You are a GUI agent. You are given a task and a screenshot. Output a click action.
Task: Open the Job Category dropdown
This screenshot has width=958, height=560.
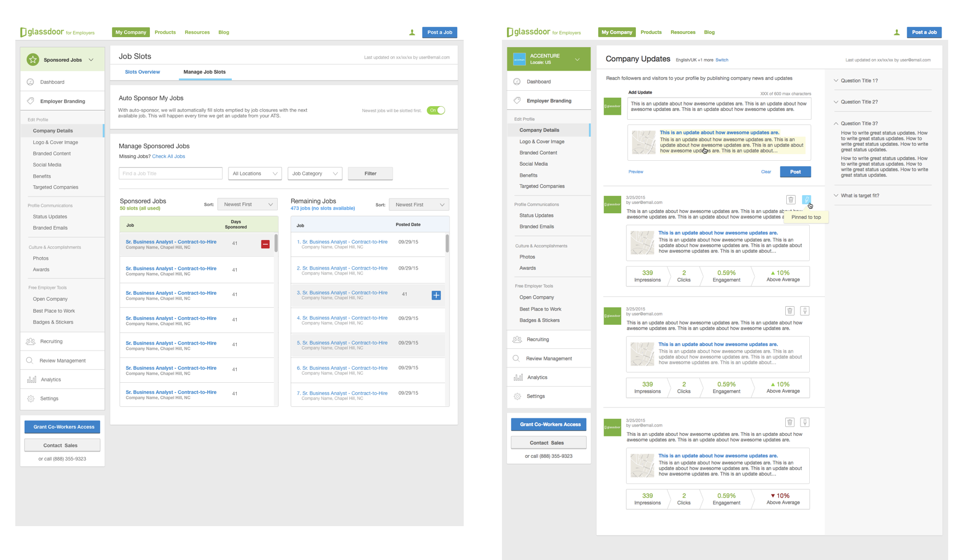(314, 173)
